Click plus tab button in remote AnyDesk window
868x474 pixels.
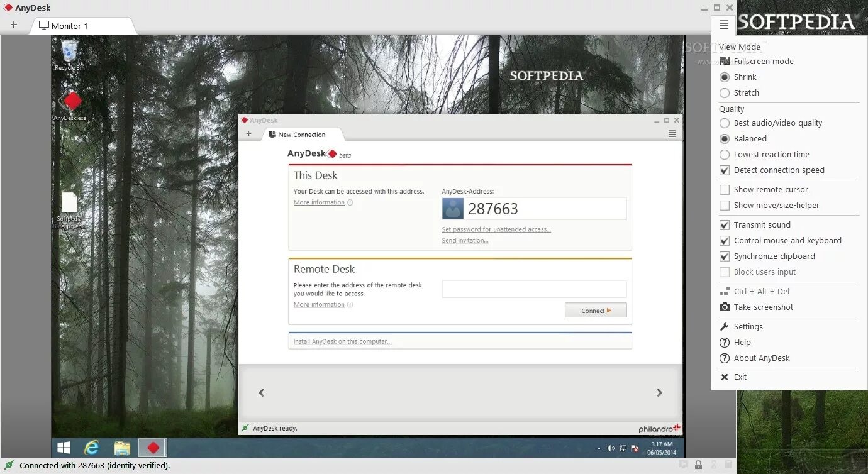tap(249, 134)
